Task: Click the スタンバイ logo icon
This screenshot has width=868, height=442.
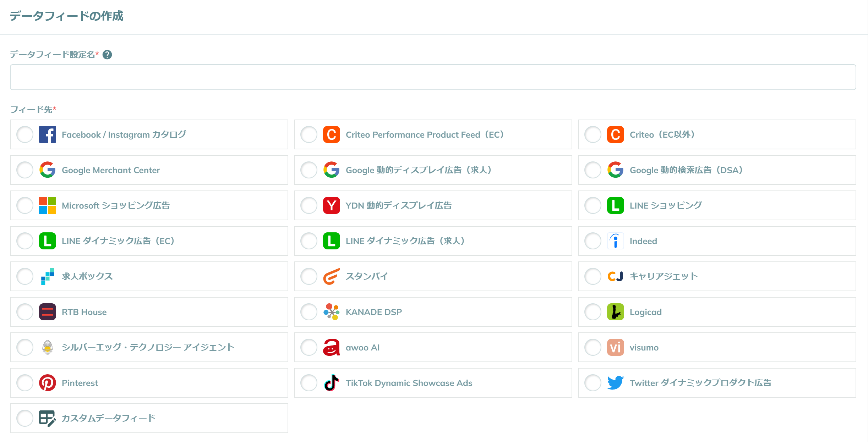Action: point(332,276)
